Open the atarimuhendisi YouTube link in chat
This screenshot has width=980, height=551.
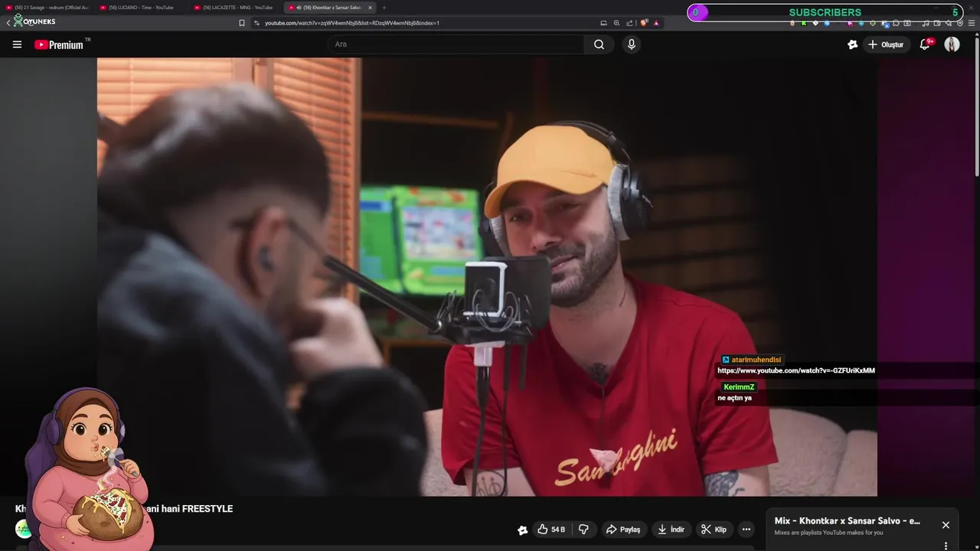pos(795,370)
